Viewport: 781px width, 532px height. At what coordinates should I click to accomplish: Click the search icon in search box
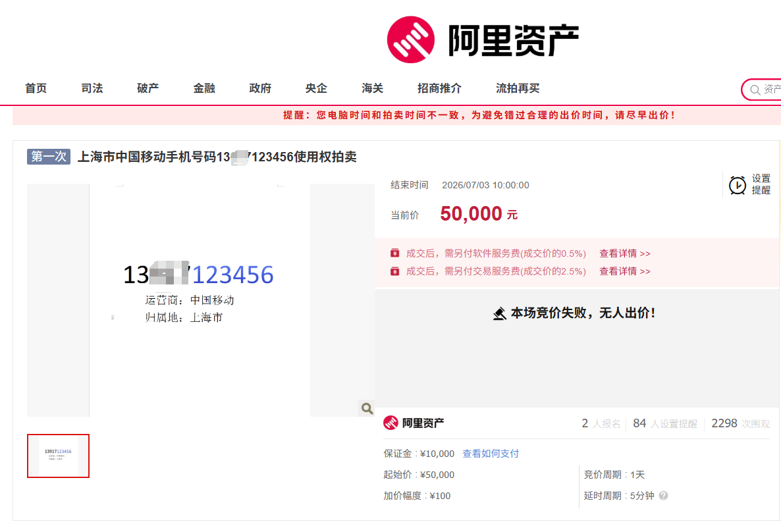(x=755, y=90)
